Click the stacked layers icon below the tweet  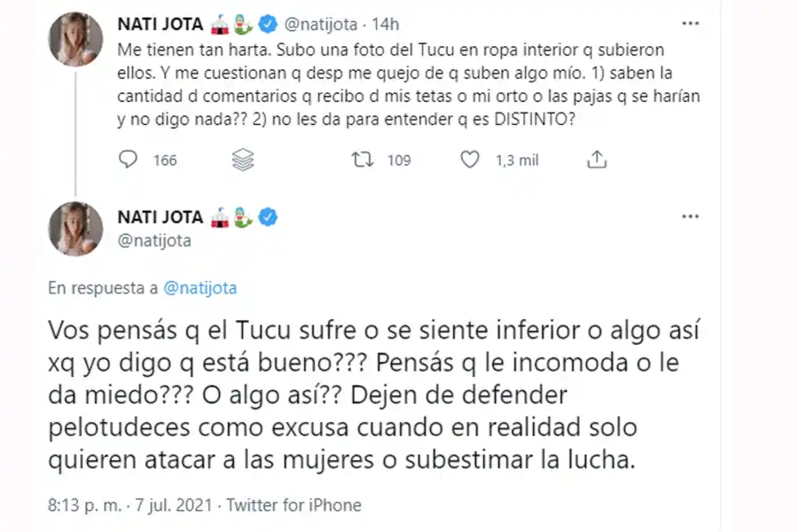(x=242, y=158)
